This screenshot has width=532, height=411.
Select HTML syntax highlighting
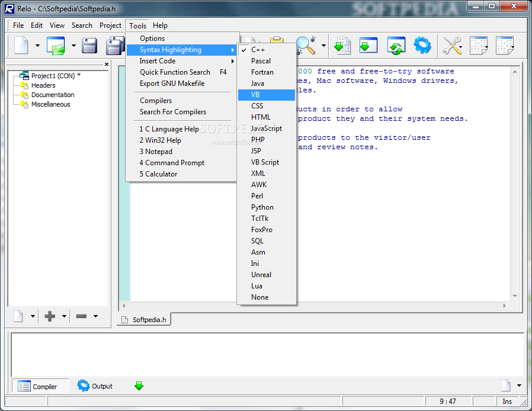pyautogui.click(x=267, y=117)
